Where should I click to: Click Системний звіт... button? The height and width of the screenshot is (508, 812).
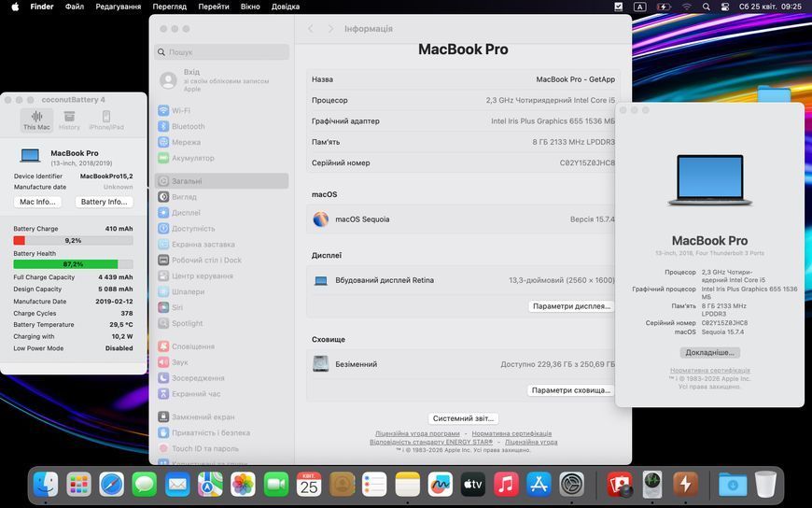(x=464, y=418)
